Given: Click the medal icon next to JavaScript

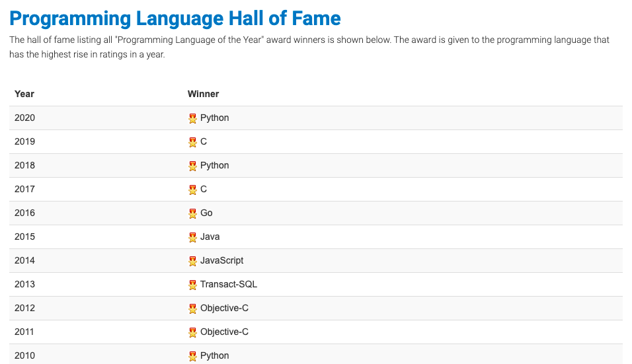Looking at the screenshot, I should tap(192, 261).
